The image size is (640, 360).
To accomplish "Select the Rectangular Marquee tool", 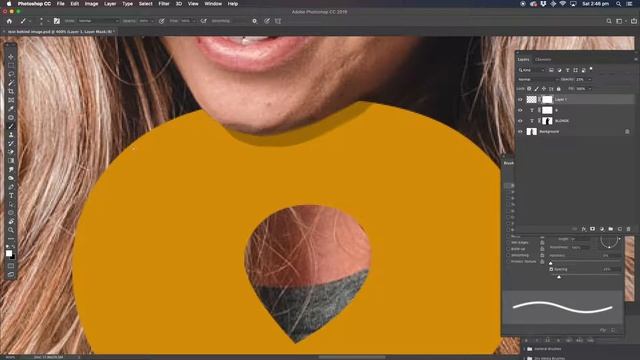I will pos(11,65).
